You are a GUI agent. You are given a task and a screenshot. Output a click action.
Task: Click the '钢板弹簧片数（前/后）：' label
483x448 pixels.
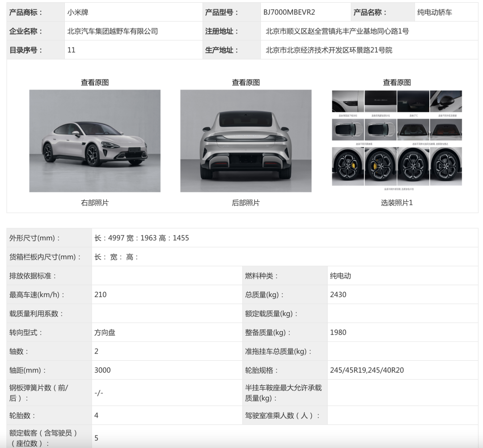pos(39,393)
